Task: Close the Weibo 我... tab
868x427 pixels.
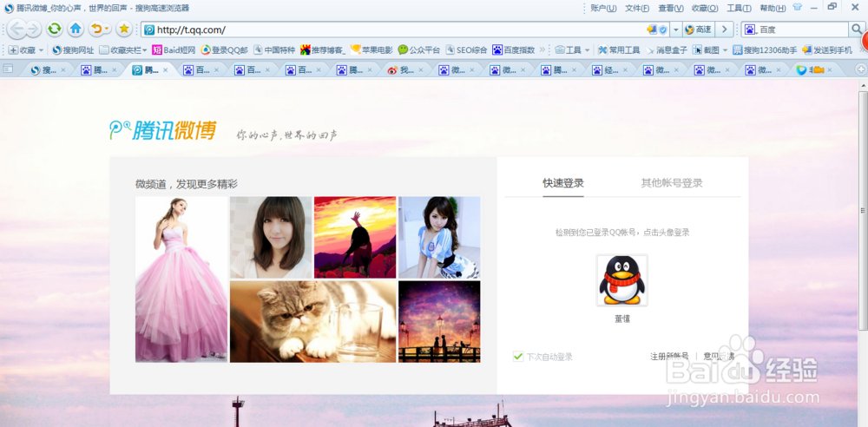Action: click(420, 69)
